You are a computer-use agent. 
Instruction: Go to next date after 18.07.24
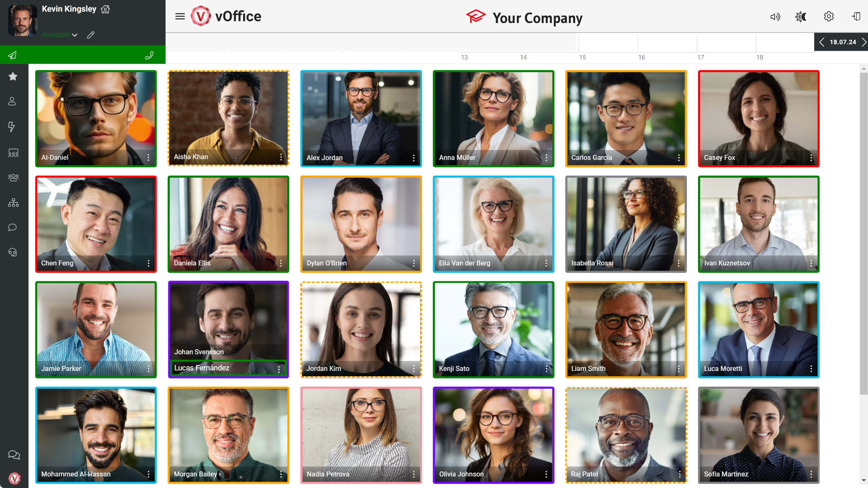(864, 42)
